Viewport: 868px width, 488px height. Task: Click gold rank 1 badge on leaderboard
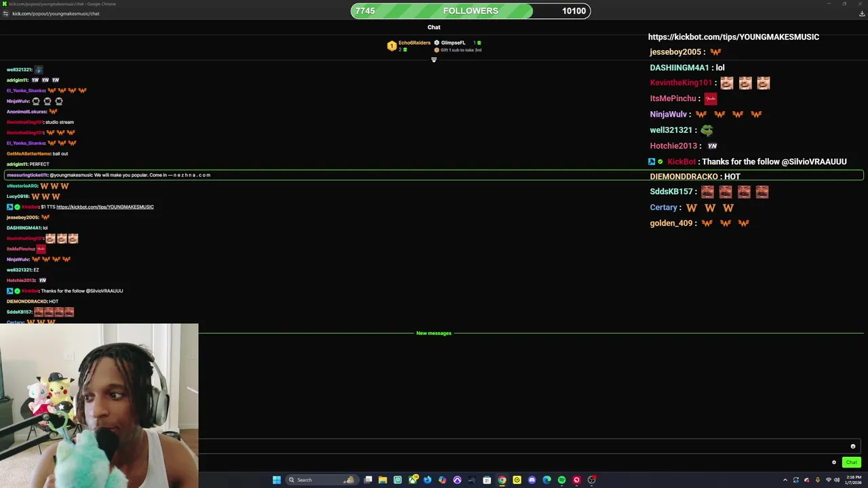point(392,46)
